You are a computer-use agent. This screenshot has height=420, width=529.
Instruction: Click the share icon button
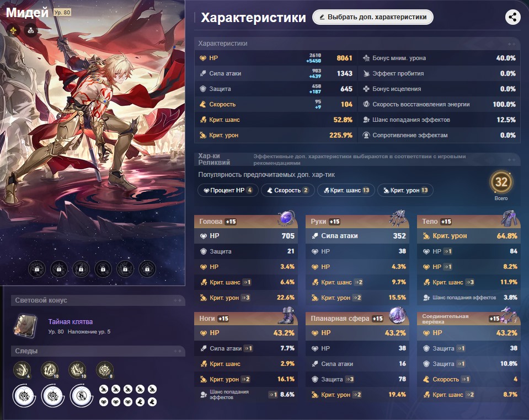[512, 17]
